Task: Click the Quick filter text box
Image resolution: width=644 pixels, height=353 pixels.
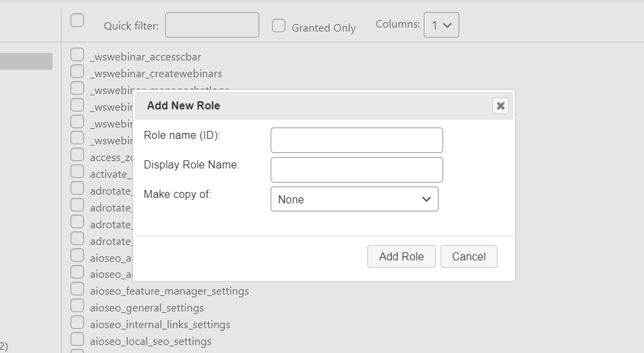Action: tap(212, 25)
